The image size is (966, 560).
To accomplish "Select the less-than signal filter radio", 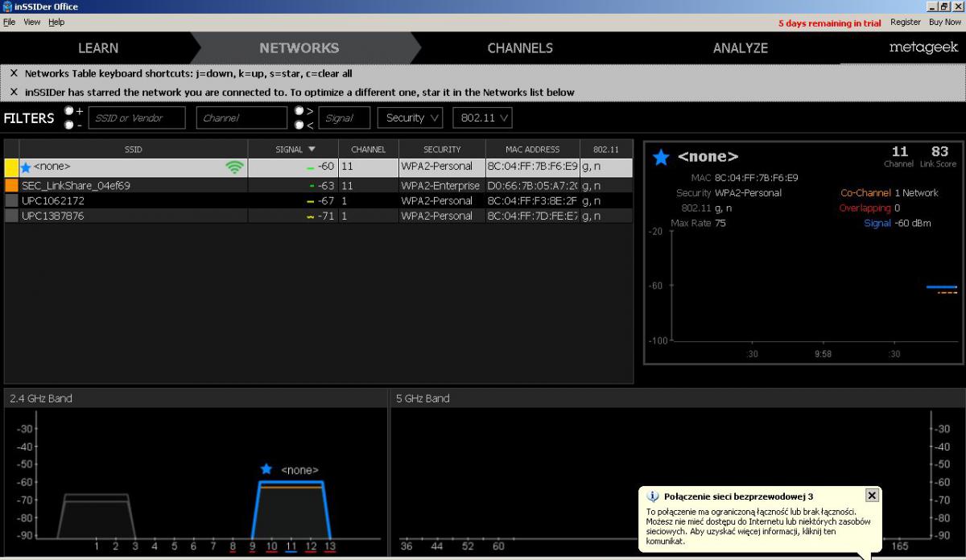I will 299,125.
